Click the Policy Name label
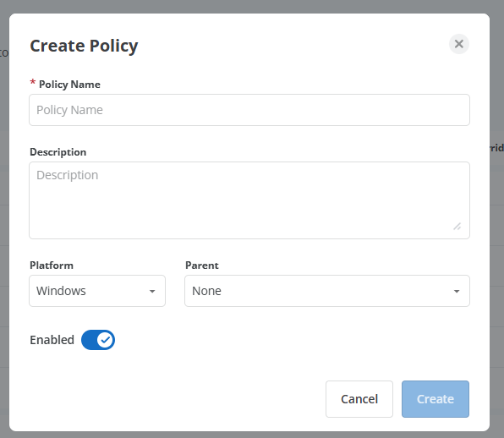This screenshot has width=504, height=438. [x=69, y=85]
